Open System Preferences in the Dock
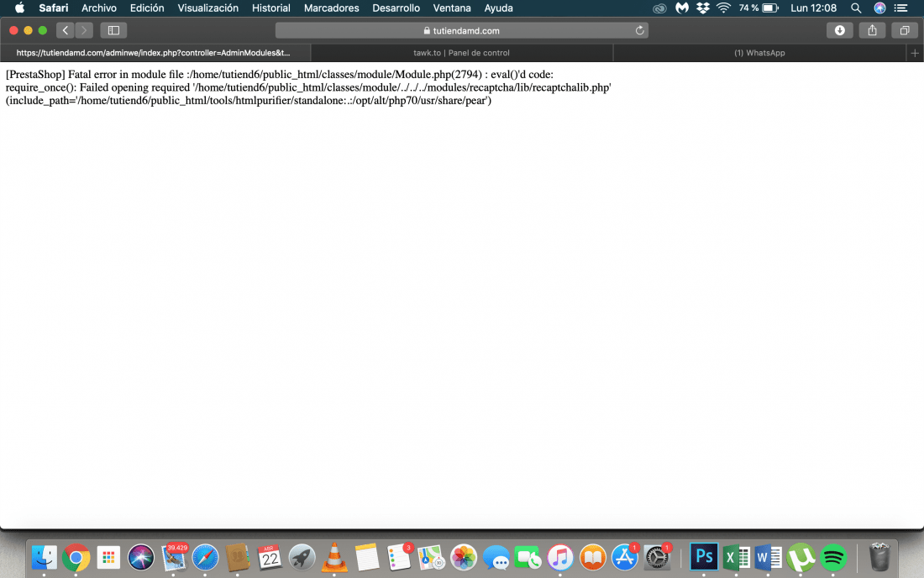 click(x=657, y=557)
